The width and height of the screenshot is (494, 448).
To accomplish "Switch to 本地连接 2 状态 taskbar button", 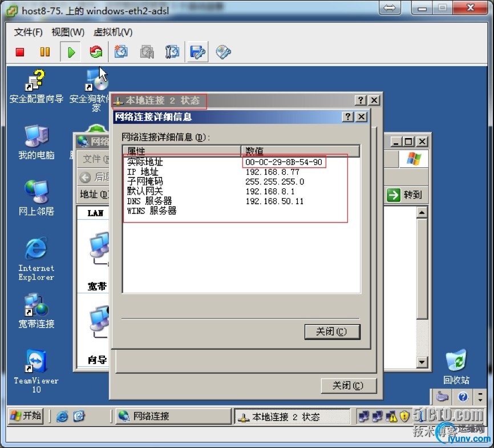I will point(291,417).
